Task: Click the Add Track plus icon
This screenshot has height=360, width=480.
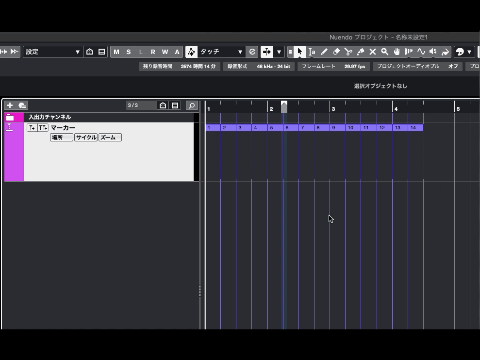Action: pos(10,105)
